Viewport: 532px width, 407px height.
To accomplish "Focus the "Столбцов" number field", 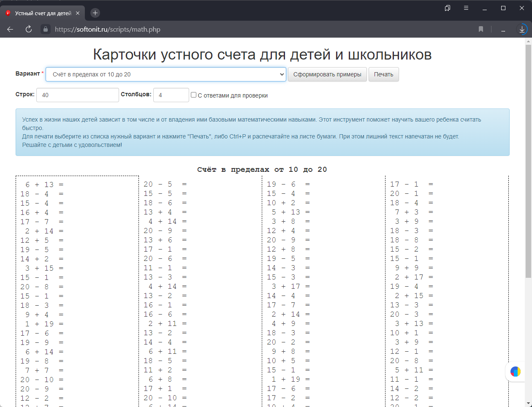I will [x=171, y=95].
